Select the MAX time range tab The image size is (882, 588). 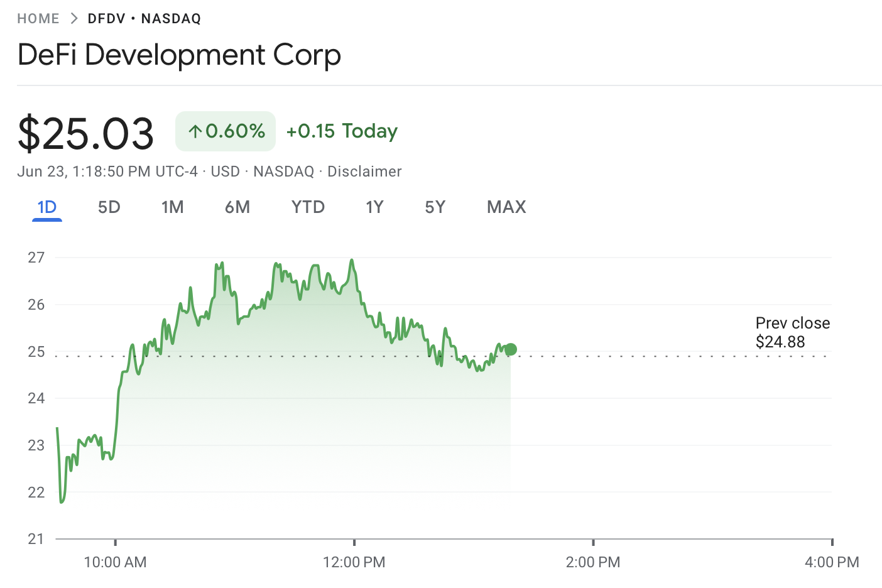pyautogui.click(x=506, y=207)
